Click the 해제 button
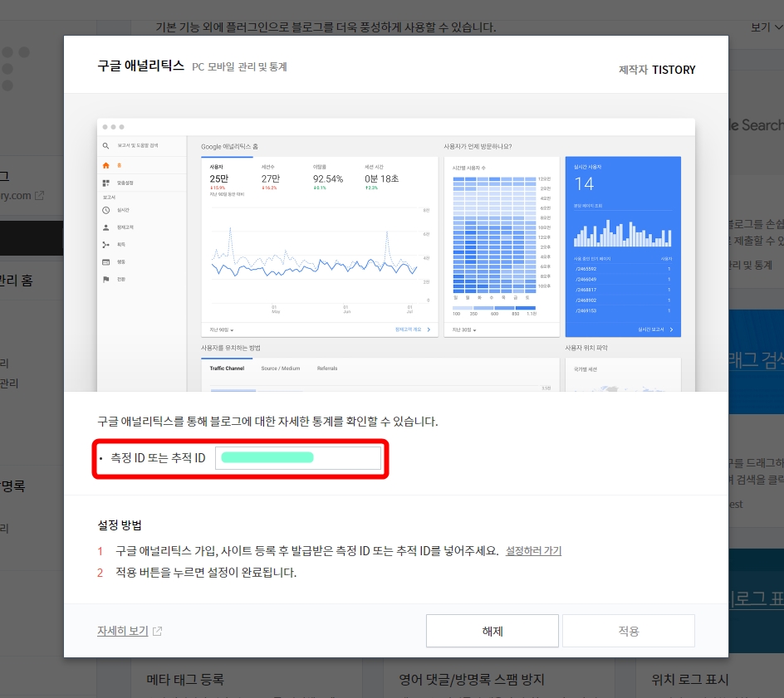Image resolution: width=784 pixels, height=698 pixels. (x=492, y=631)
